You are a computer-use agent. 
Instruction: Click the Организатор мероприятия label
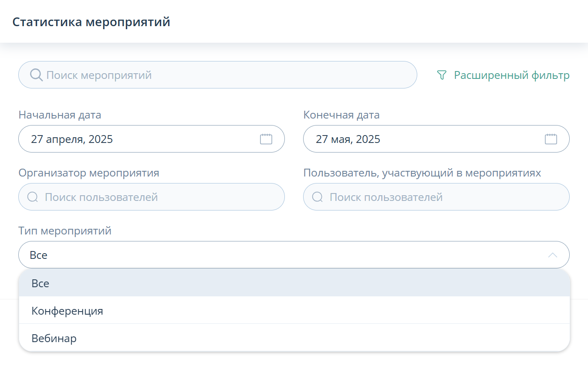tap(88, 173)
